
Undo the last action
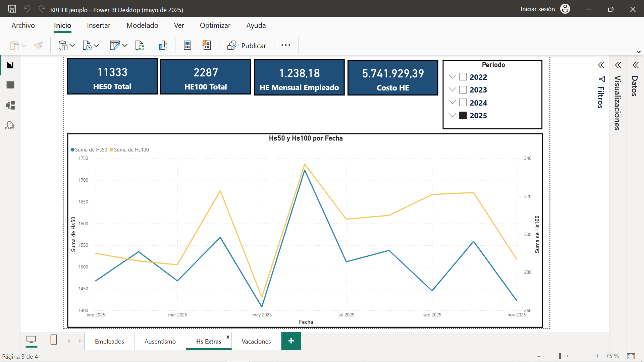(27, 9)
